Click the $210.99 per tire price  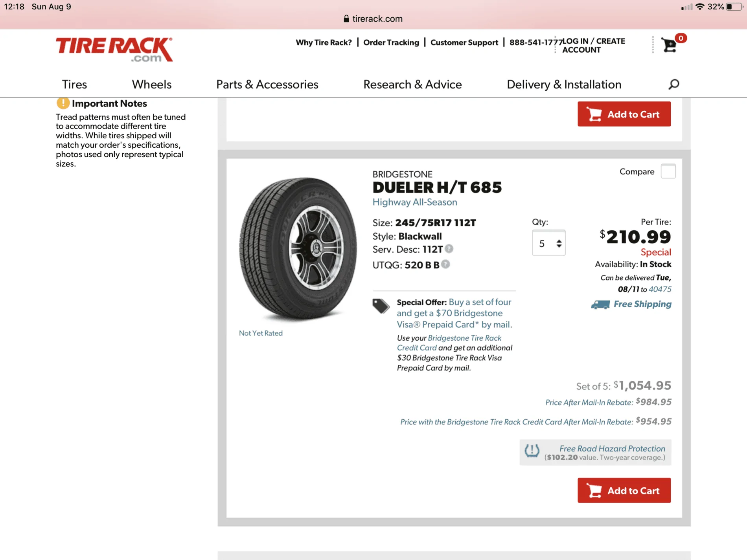tap(635, 237)
